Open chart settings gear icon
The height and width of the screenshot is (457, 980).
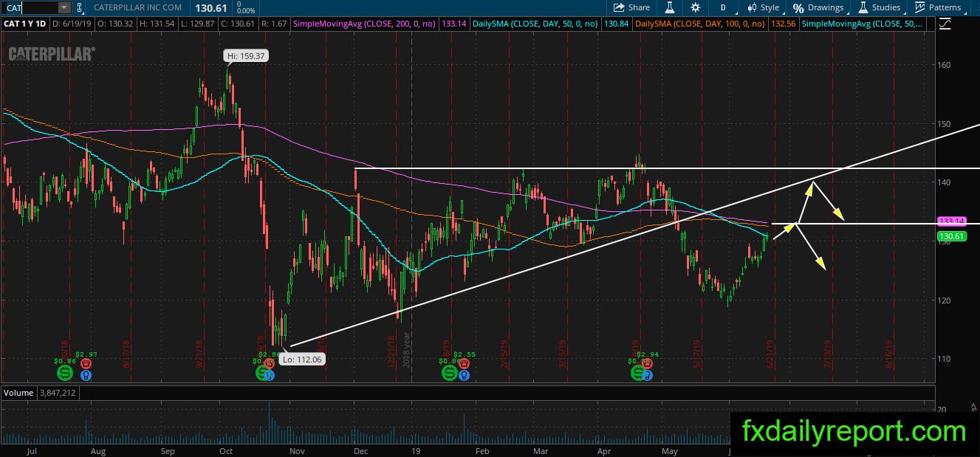click(695, 7)
